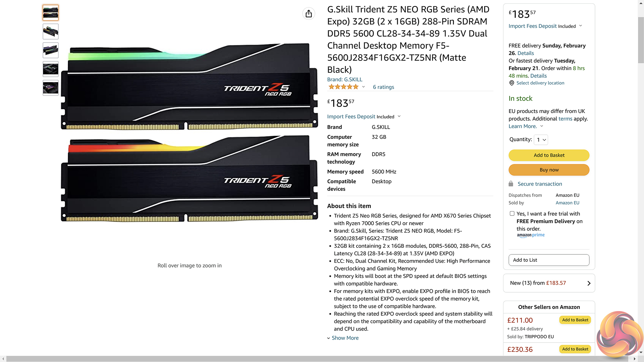Expand the ratings breakdown chevron
Image resolution: width=644 pixels, height=362 pixels.
click(x=363, y=87)
